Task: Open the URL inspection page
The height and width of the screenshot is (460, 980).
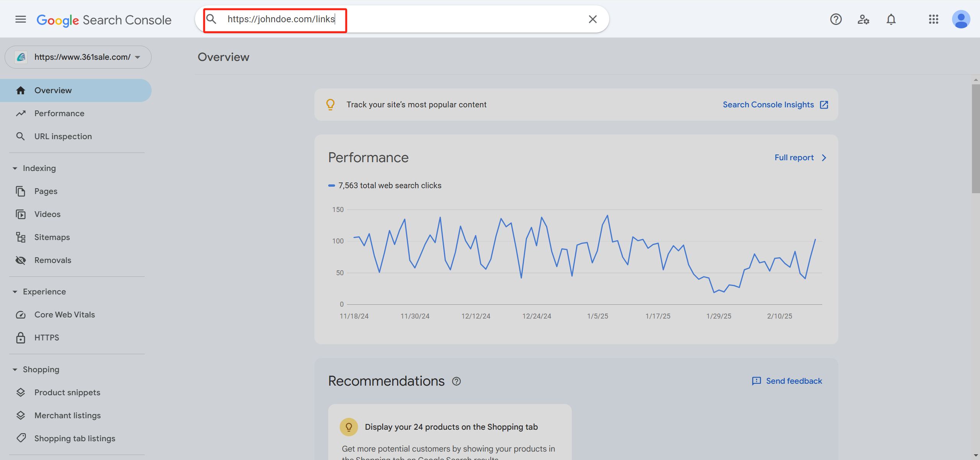Action: [x=63, y=136]
